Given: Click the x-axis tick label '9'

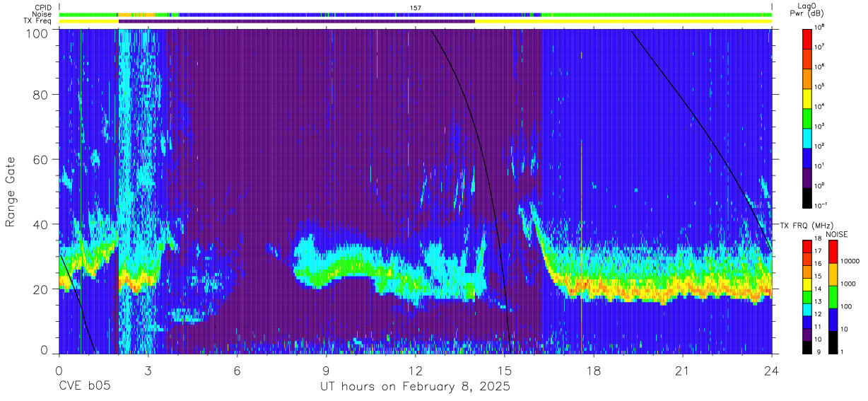Looking at the screenshot, I should 327,371.
